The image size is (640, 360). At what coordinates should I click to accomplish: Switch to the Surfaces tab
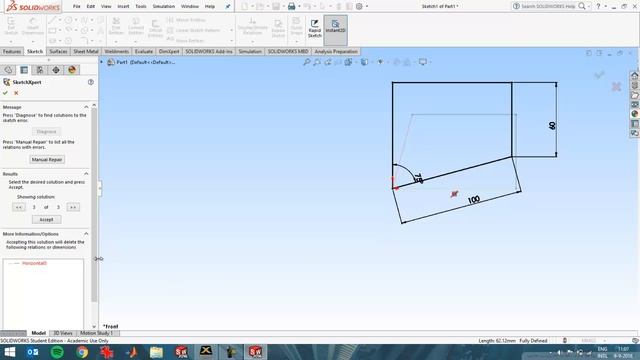pos(58,51)
